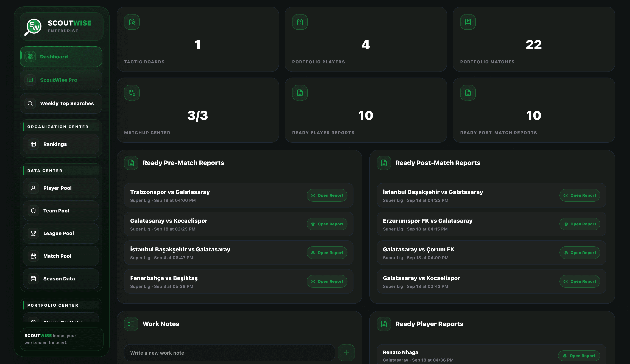Select the Matchup Center 3/3 card
630x364 pixels.
(198, 110)
